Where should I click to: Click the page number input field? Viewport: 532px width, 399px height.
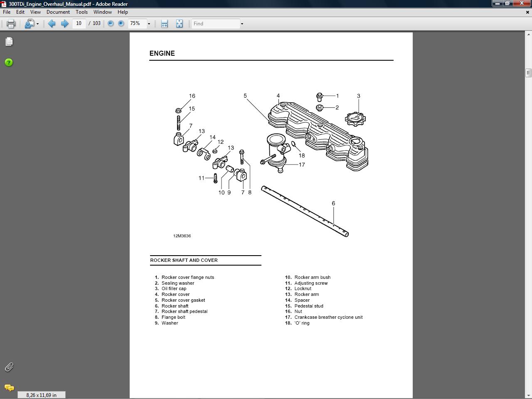79,24
